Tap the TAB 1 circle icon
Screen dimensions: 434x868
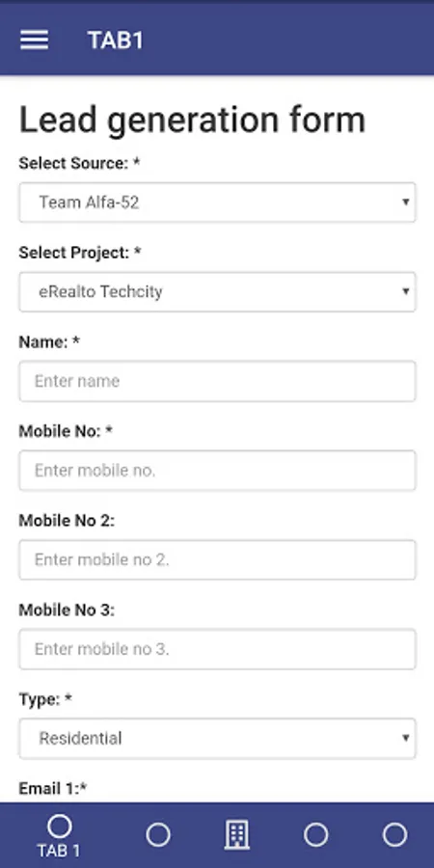click(x=59, y=827)
